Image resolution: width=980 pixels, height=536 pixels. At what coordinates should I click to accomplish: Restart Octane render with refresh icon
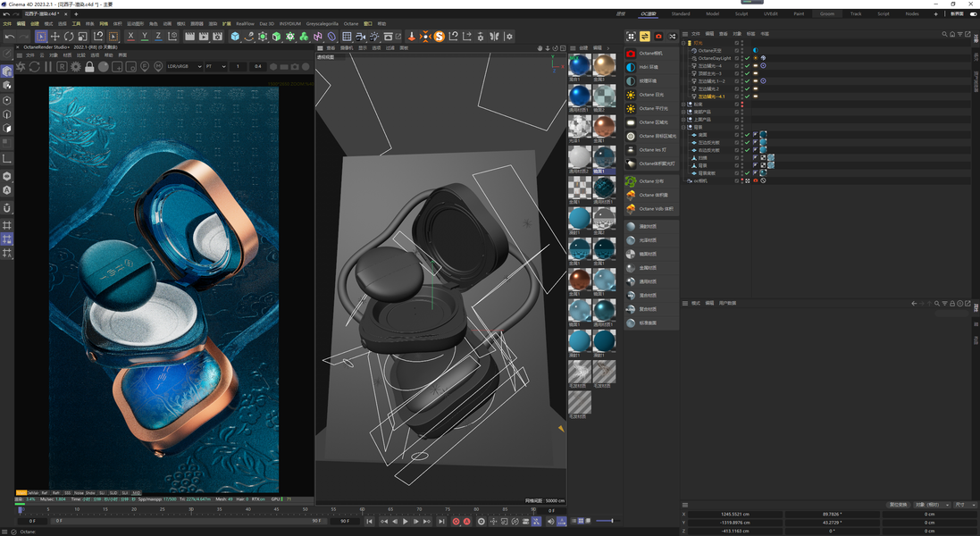[x=34, y=66]
